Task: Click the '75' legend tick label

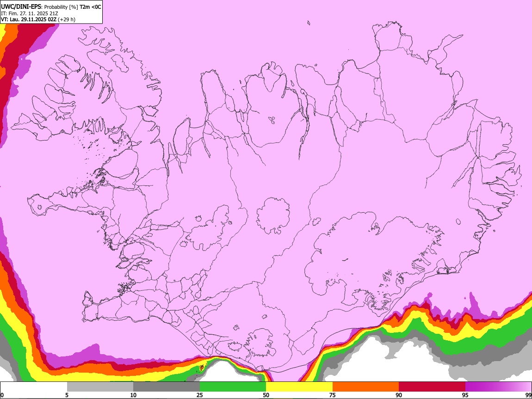Action: pos(333,395)
